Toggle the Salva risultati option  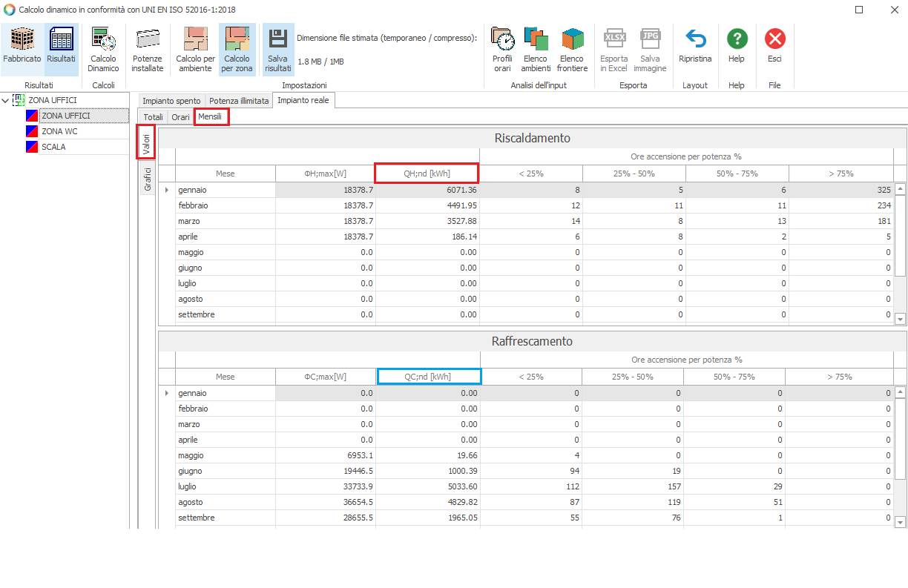click(x=278, y=49)
